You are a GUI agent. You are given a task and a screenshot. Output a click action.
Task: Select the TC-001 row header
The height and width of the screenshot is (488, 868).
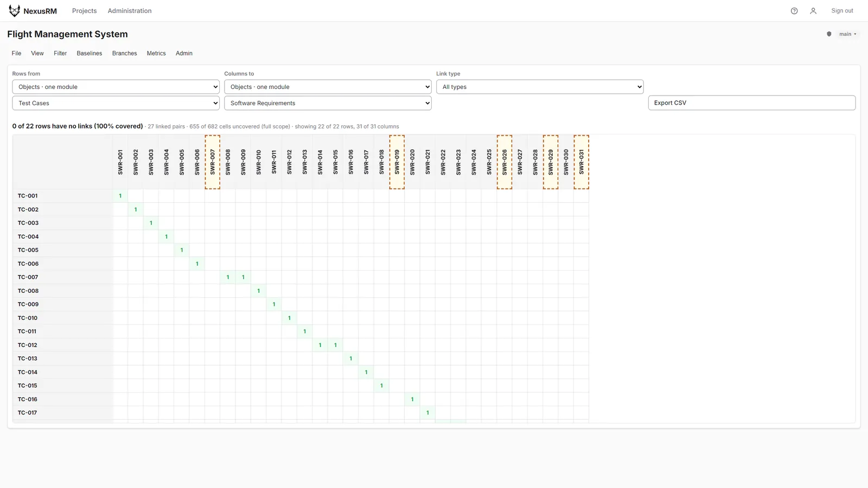click(63, 196)
